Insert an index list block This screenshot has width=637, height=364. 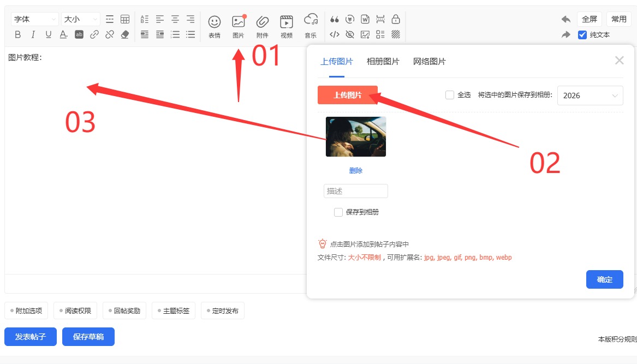click(x=380, y=34)
